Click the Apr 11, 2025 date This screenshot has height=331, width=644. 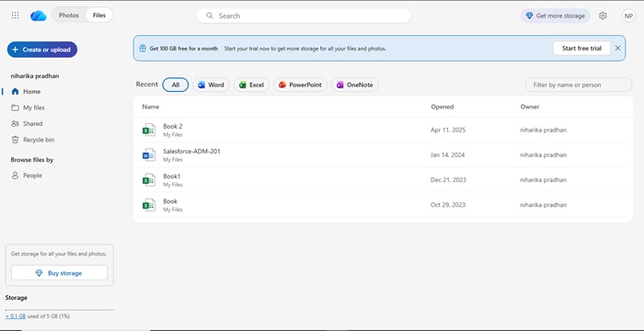[x=448, y=130]
